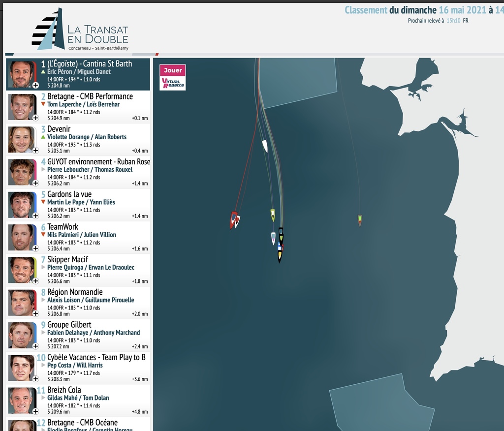This screenshot has height=431, width=504.
Task: Select Alexis Loison skipper photo
Action: 21,303
